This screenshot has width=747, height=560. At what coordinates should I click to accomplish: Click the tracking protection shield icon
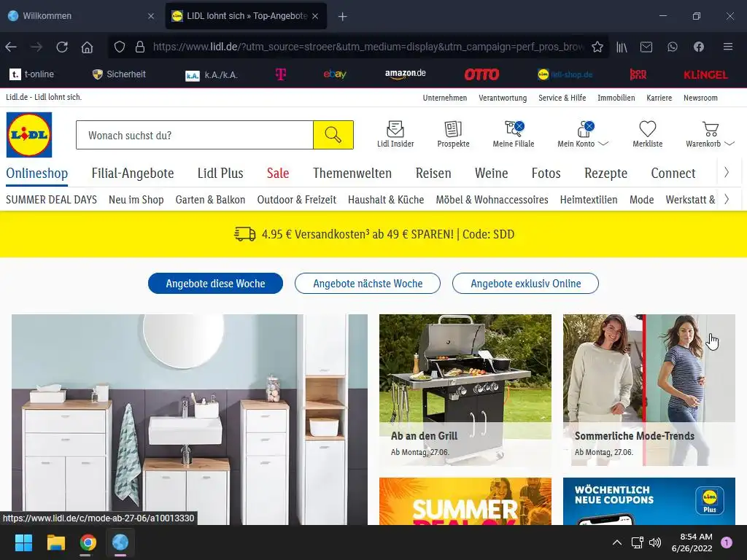point(120,47)
